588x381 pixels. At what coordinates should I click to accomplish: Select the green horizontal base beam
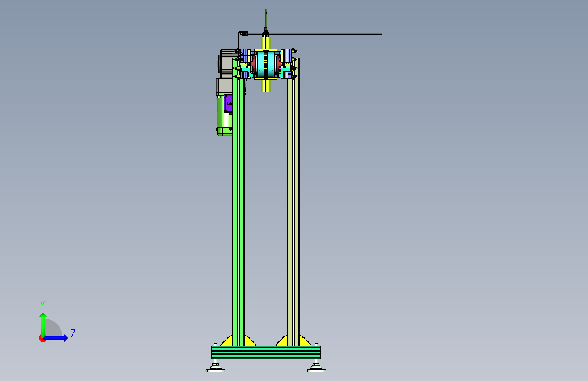(x=265, y=352)
